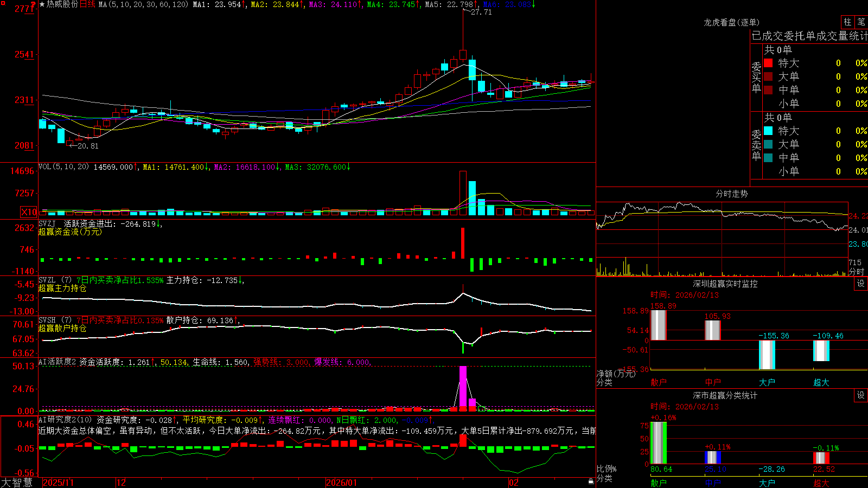
Task: Switch to 笔 tick display mode
Action: tap(861, 22)
